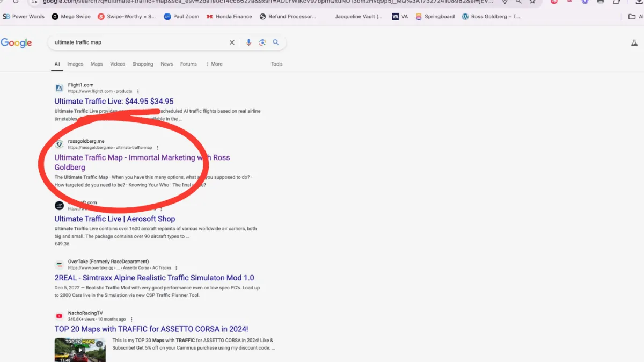This screenshot has width=644, height=362.
Task: Click the NachoRacingTV YouTube favicon
Action: point(59,316)
